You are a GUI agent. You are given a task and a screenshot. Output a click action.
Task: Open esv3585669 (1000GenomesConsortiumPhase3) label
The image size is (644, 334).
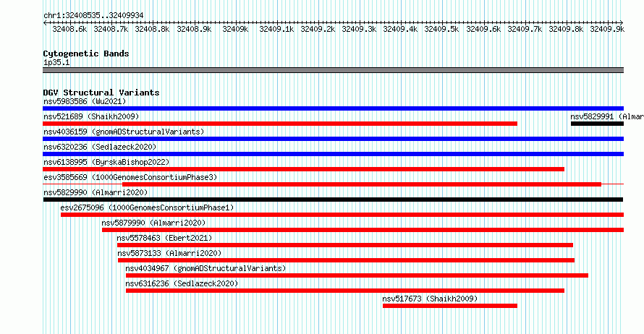tap(130, 177)
